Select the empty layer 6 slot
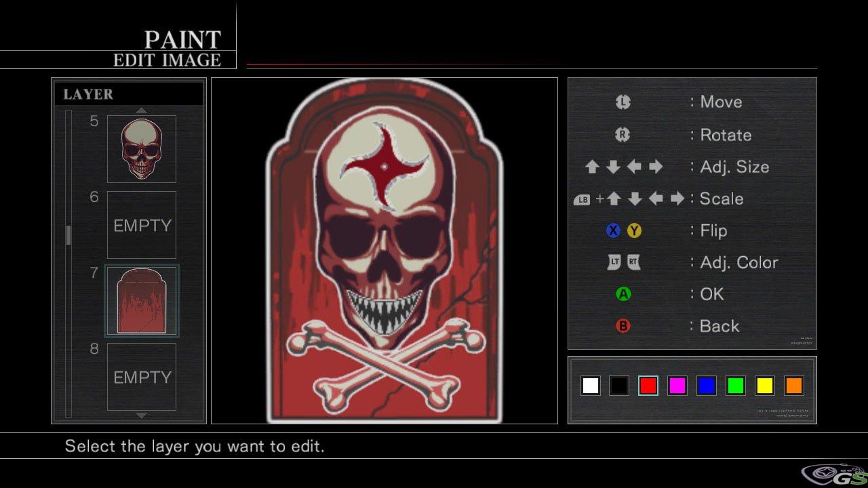Image resolution: width=868 pixels, height=488 pixels. click(142, 225)
